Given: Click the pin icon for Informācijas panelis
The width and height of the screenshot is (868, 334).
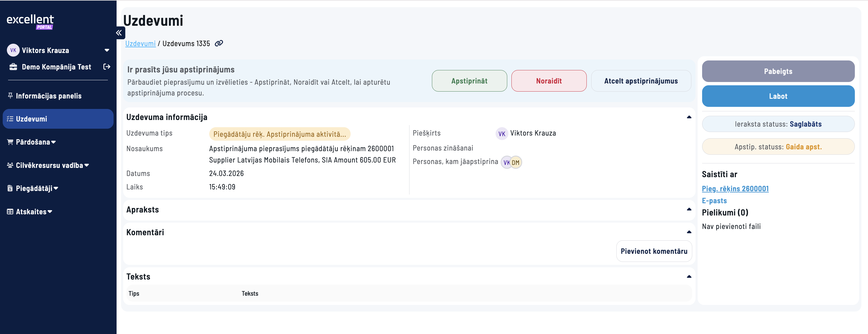Looking at the screenshot, I should tap(10, 96).
